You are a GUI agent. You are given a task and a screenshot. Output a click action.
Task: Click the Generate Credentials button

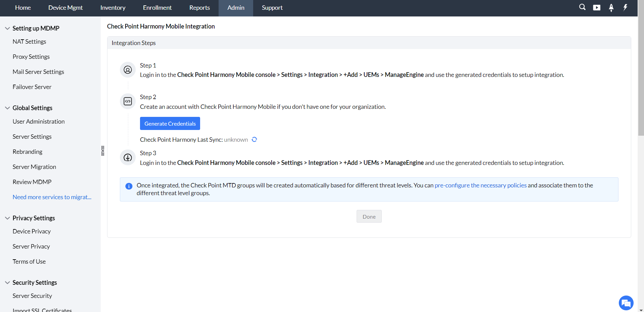coord(170,123)
